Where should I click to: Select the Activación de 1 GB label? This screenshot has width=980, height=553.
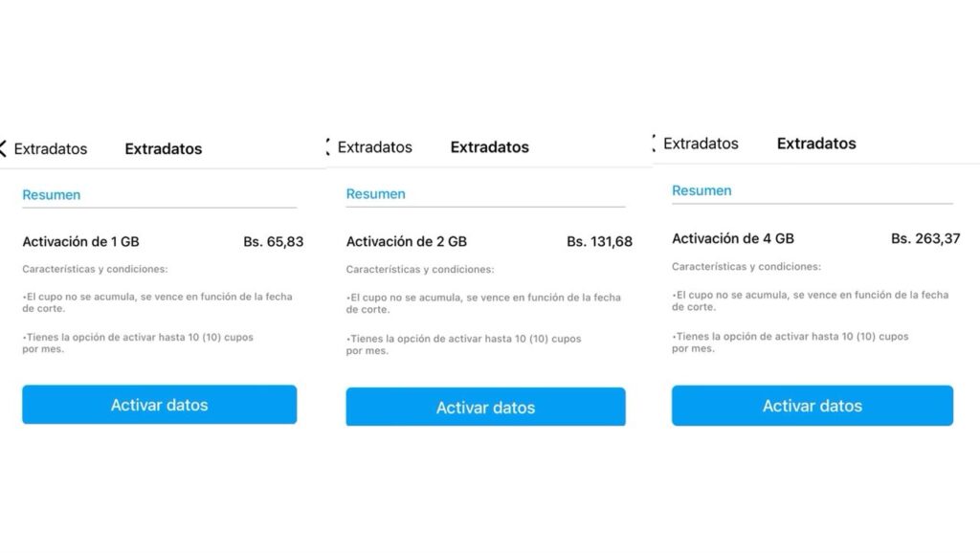pyautogui.click(x=80, y=242)
